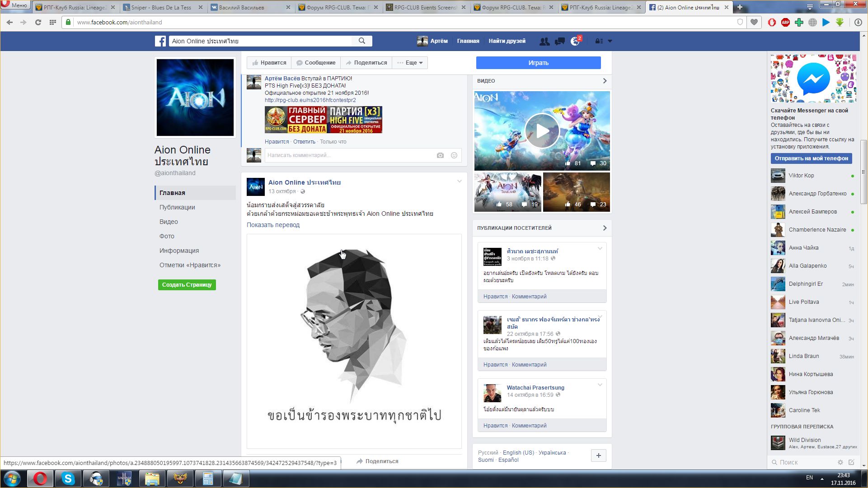
Task: Open Wild Division group chat
Action: tap(813, 443)
